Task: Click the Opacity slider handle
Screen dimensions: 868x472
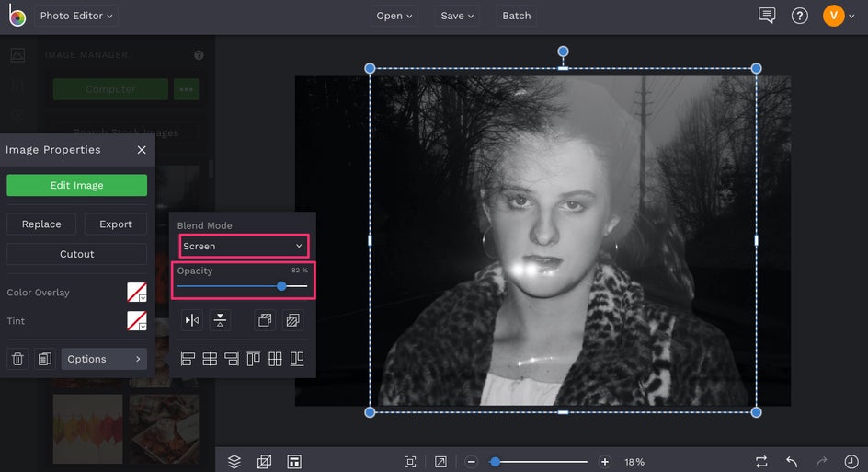Action: point(281,286)
